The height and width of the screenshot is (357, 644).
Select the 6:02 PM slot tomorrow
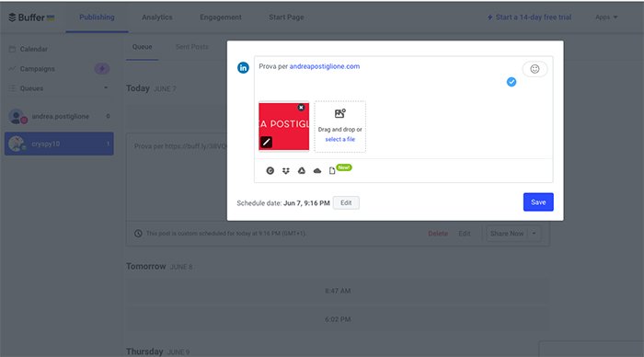(338, 319)
